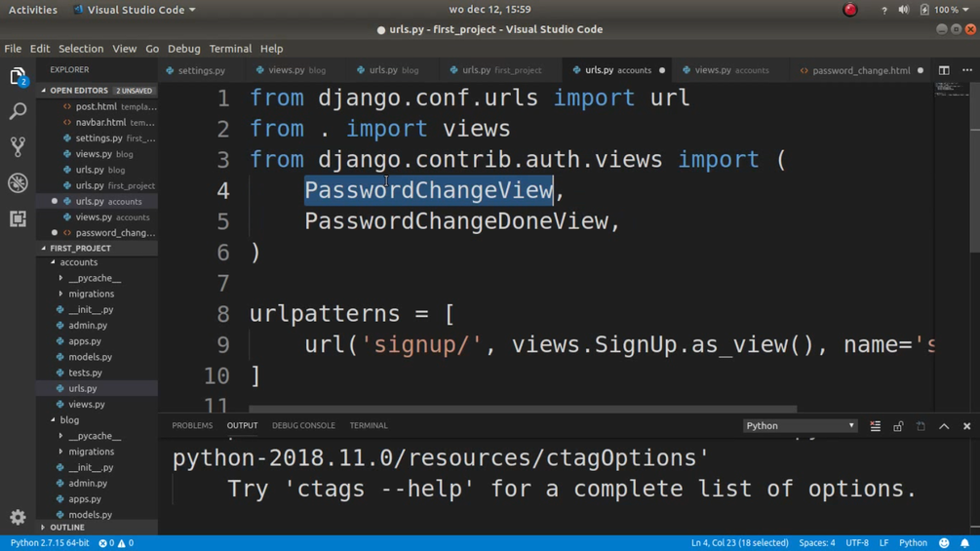This screenshot has width=980, height=551.
Task: Open the Visual Studio Code app menu
Action: [135, 10]
